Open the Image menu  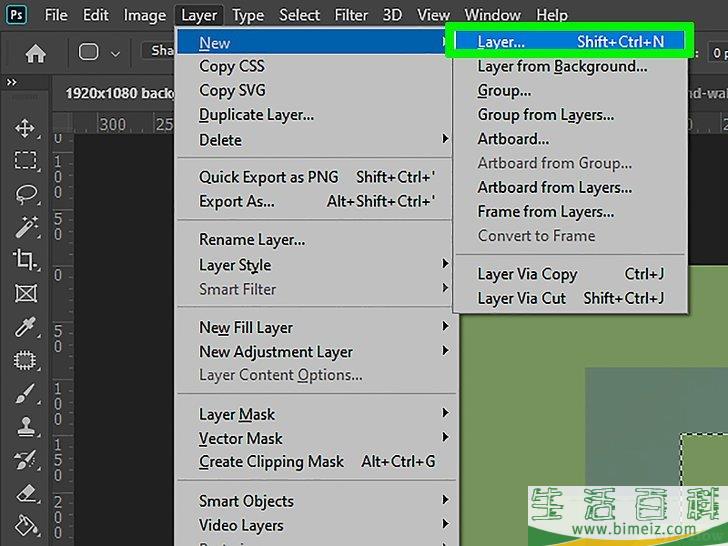click(x=144, y=15)
